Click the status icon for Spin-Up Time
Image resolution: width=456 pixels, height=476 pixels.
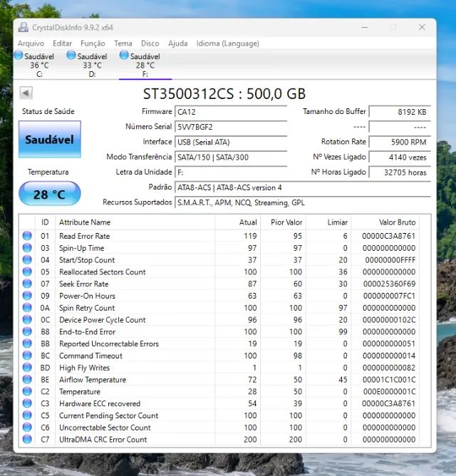pyautogui.click(x=27, y=248)
